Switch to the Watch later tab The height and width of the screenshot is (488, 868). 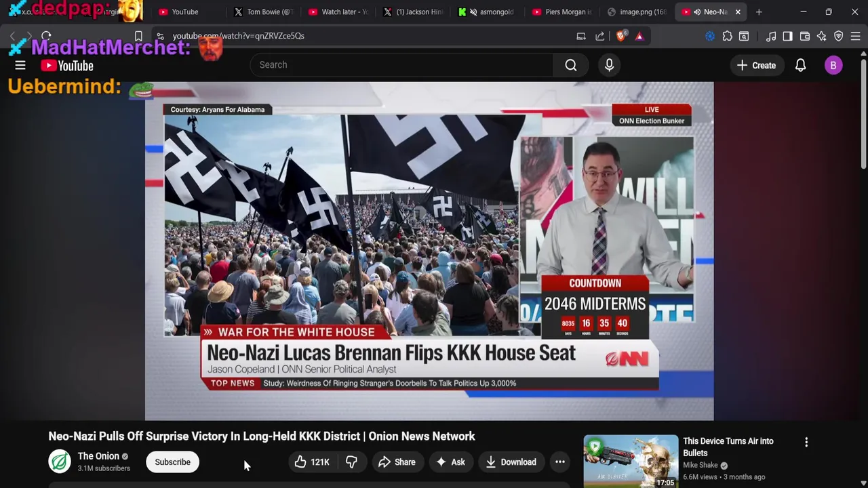tap(338, 12)
